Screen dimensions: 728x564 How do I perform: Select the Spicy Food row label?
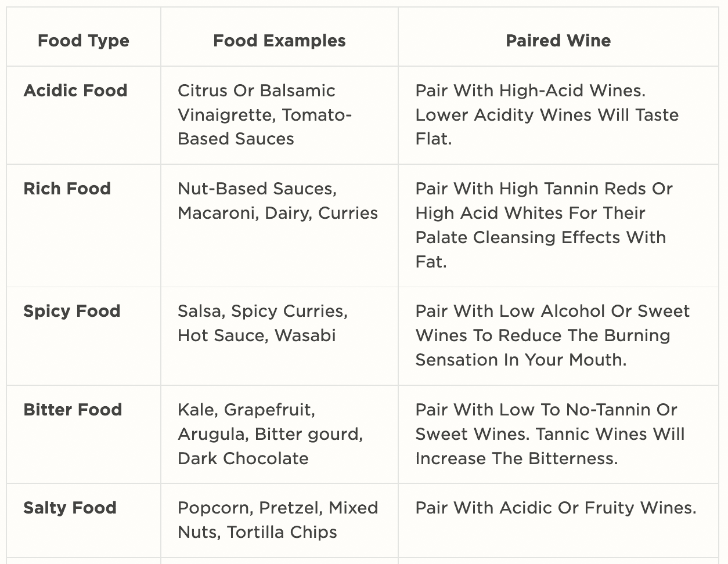[72, 311]
